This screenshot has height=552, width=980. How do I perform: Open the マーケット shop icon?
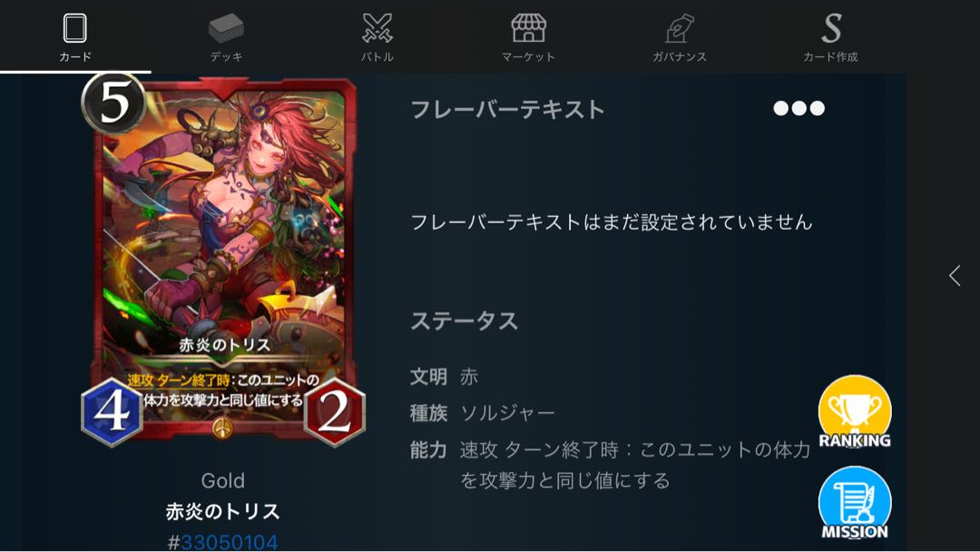pos(529,28)
